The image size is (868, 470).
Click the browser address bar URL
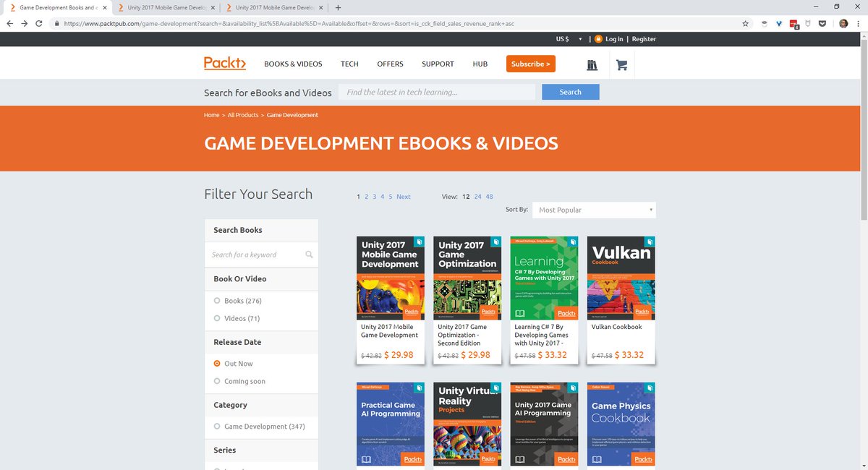[x=289, y=23]
